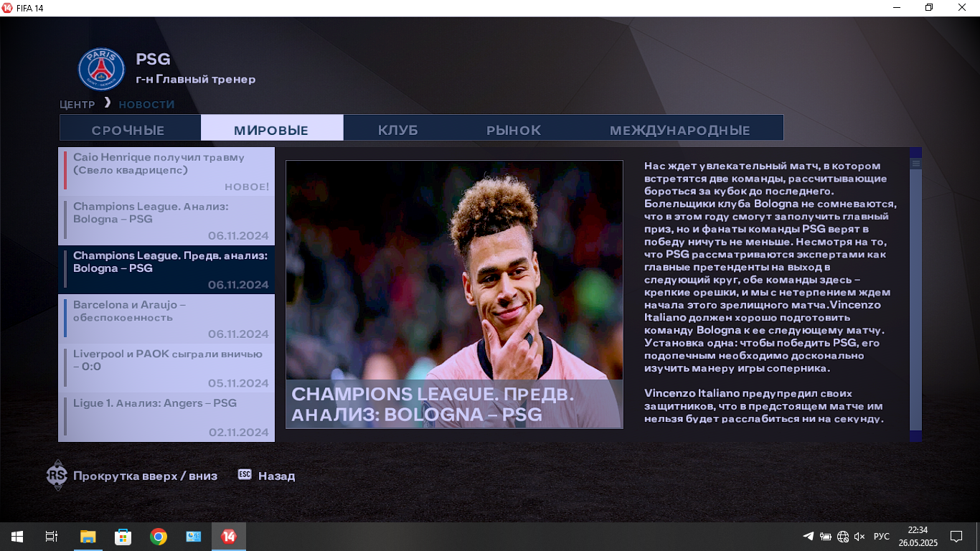Click the 05.11.2024 date of the Liverpool item
The height and width of the screenshot is (551, 980).
coord(239,383)
